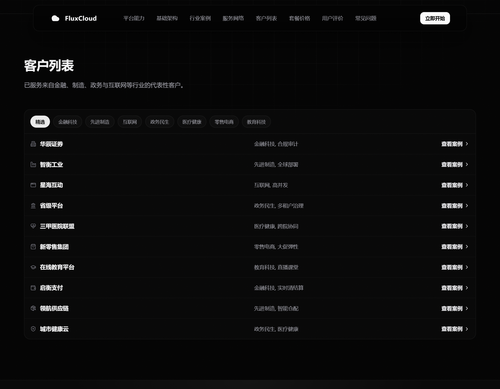Click the 新零售集团 customer name

click(x=54, y=247)
